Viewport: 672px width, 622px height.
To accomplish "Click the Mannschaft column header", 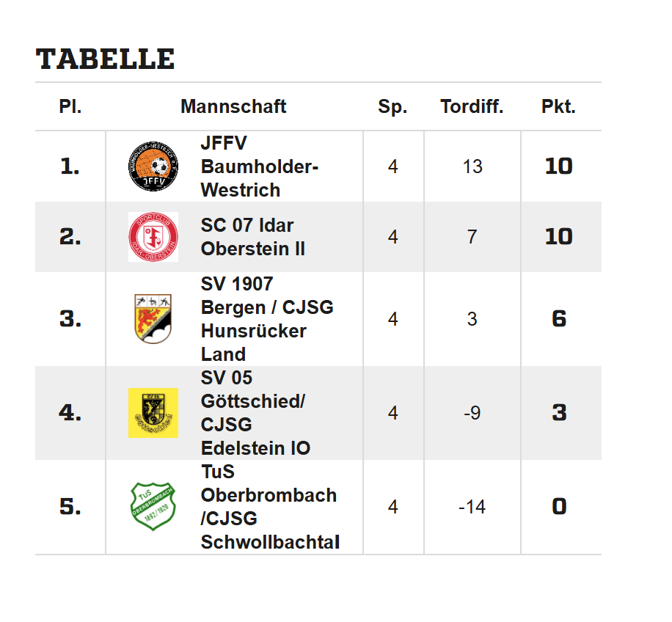I will [233, 106].
